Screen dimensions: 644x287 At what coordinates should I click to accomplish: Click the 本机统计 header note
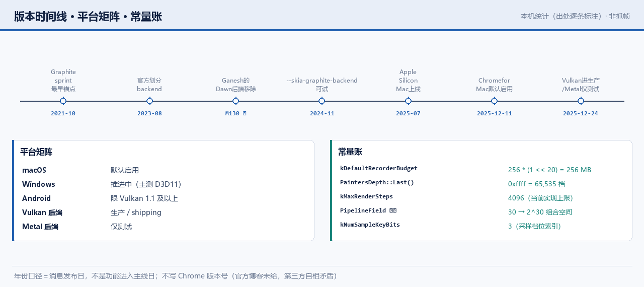[x=575, y=16]
